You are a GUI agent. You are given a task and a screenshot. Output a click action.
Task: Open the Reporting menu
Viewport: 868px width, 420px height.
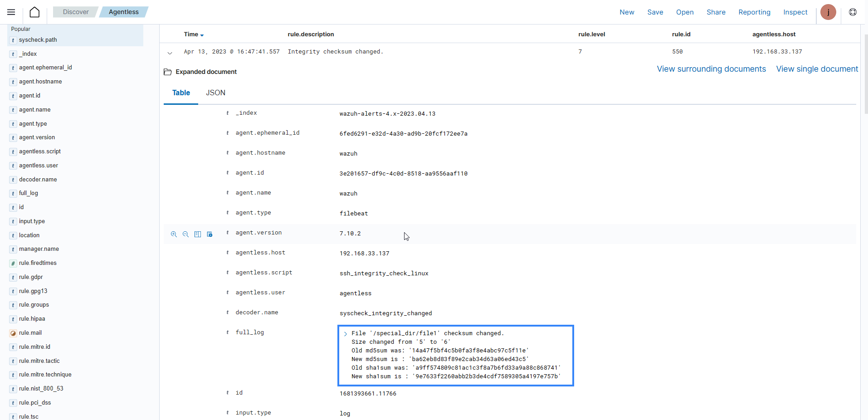click(x=754, y=12)
